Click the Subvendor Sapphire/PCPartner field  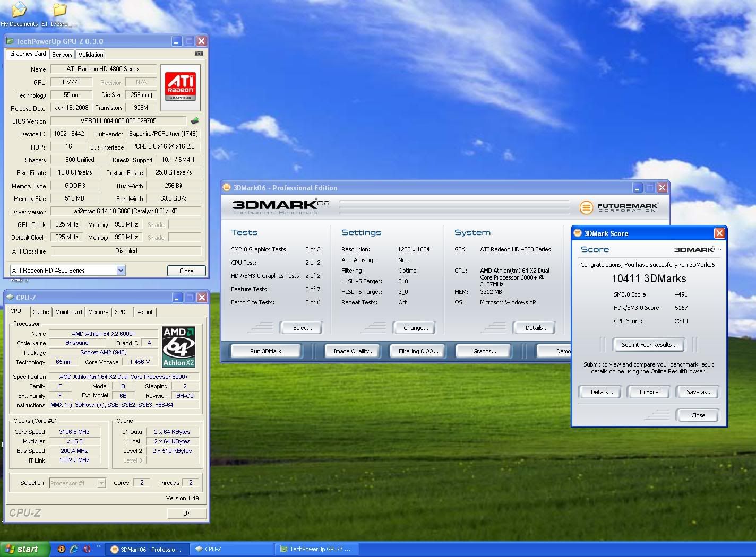(x=164, y=134)
